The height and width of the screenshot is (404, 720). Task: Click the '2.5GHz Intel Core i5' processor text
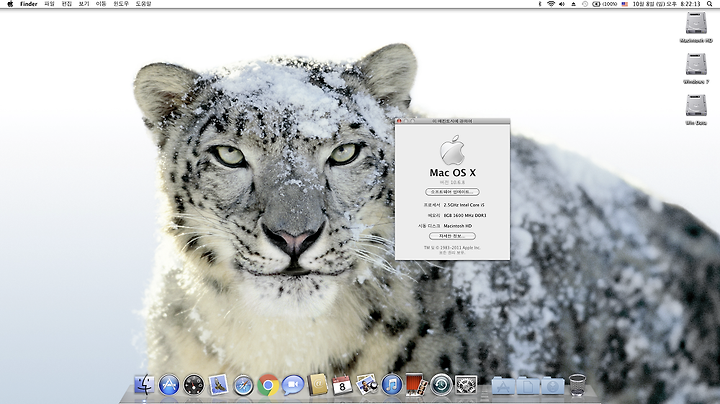click(464, 205)
